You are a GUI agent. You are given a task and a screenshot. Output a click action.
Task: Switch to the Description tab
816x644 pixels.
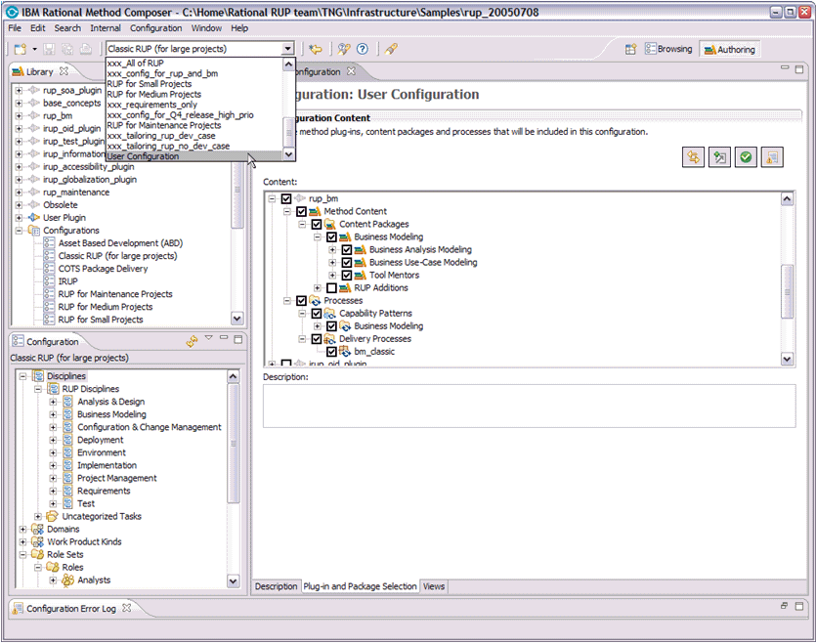click(x=276, y=586)
